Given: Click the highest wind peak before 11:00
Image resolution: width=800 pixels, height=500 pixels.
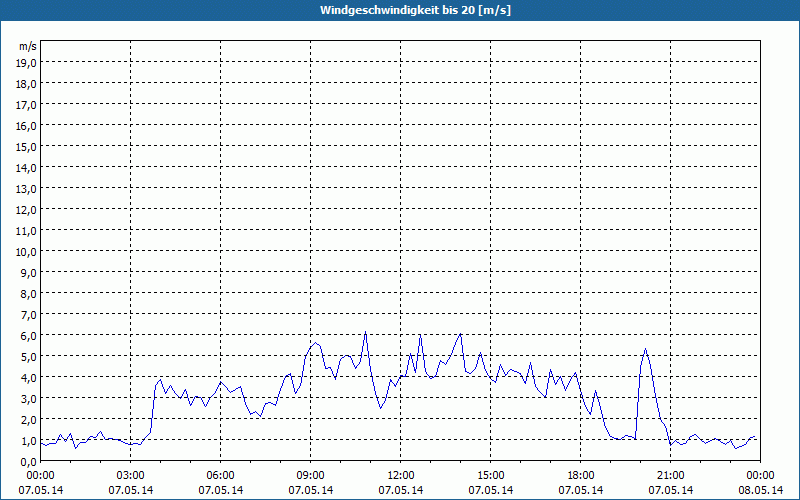Looking at the screenshot, I should [365, 332].
